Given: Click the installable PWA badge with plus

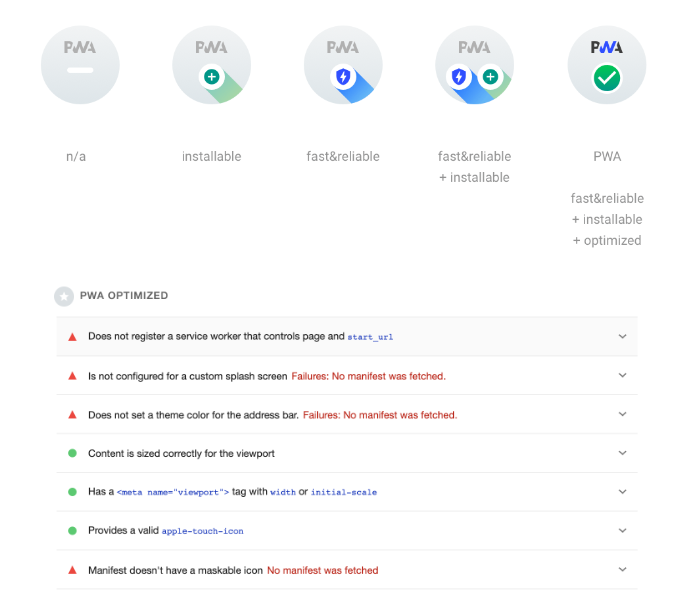Looking at the screenshot, I should (211, 65).
